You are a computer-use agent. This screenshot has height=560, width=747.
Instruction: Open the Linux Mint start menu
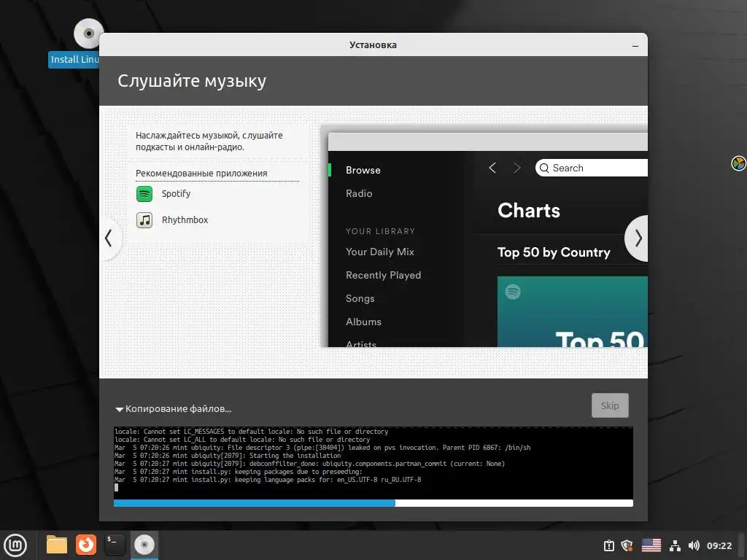pos(15,545)
